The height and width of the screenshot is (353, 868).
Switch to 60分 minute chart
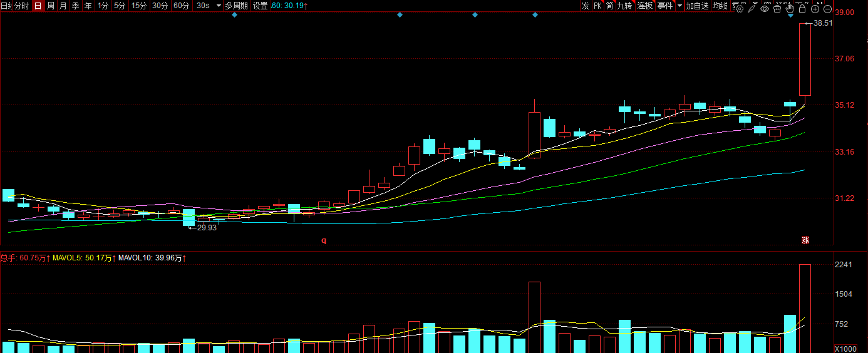coord(181,6)
